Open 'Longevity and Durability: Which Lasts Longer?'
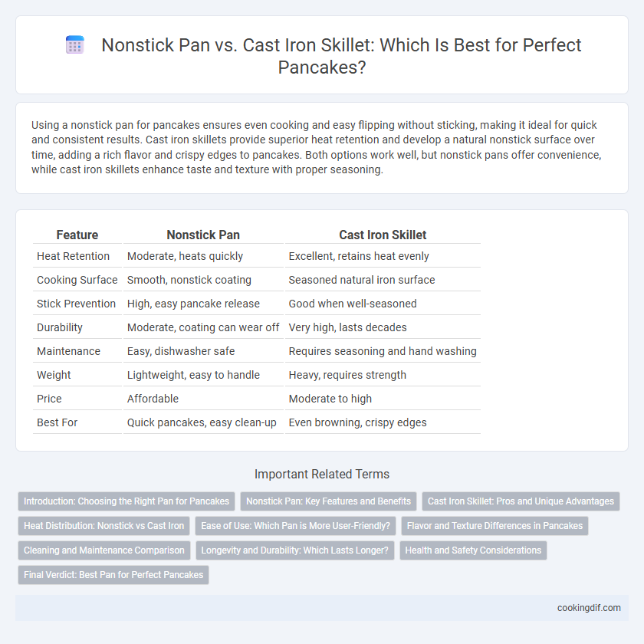This screenshot has height=644, width=644. pyautogui.click(x=295, y=550)
